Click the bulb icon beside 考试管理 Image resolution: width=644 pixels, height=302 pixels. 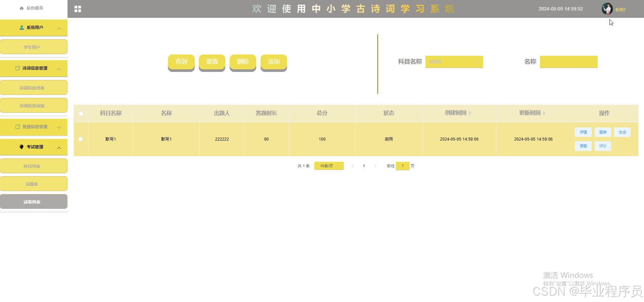[22, 147]
